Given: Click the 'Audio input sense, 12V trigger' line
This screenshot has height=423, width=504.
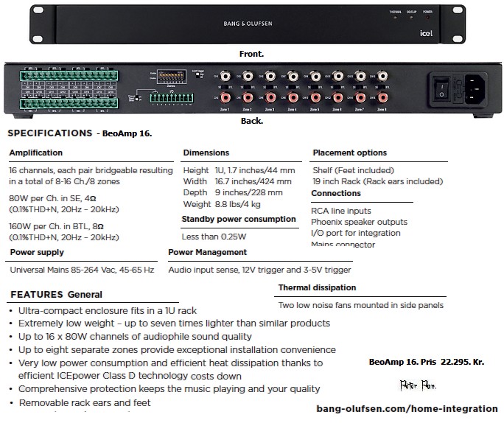Looking at the screenshot, I should (x=259, y=270).
